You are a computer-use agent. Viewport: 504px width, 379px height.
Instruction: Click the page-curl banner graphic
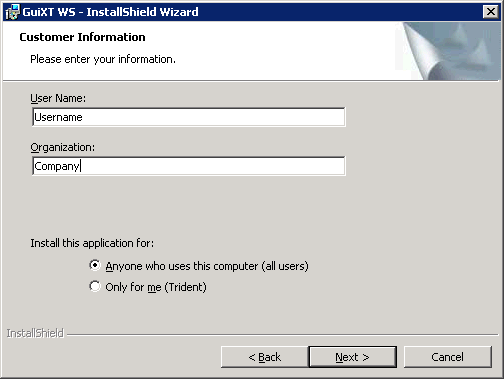point(448,51)
